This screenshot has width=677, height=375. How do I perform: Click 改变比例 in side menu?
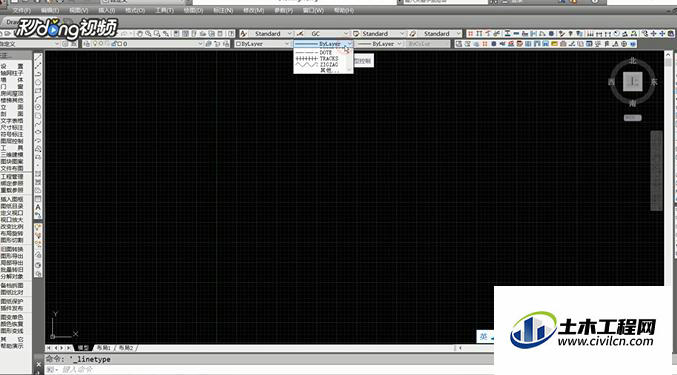pyautogui.click(x=12, y=227)
